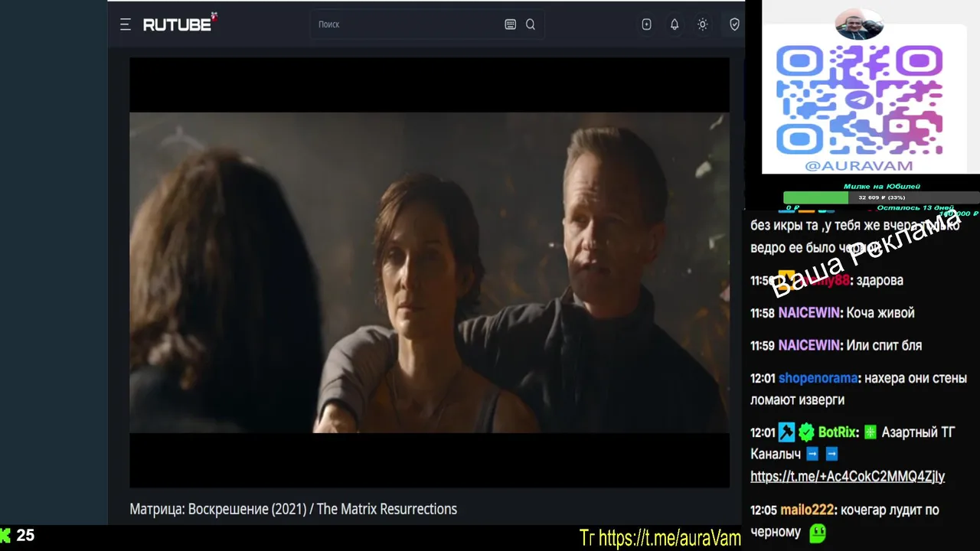Click the Kick viewer count 25
Viewport: 980px width, 551px height.
pos(25,536)
